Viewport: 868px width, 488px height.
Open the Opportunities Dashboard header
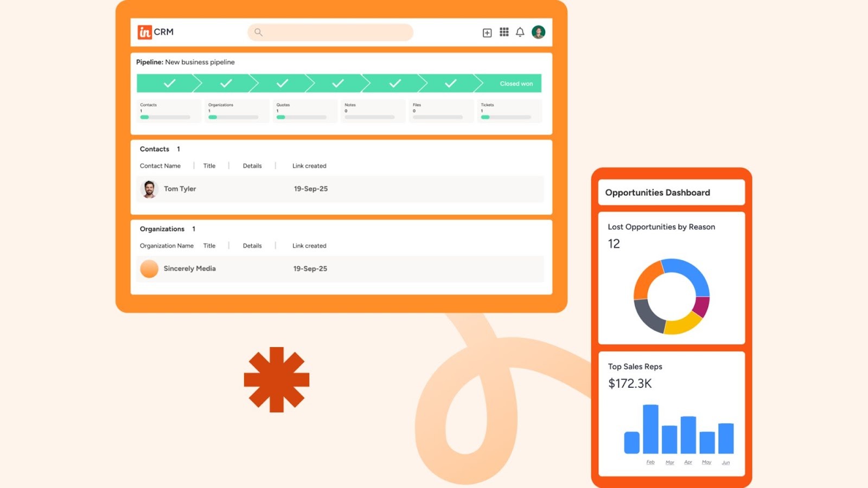point(658,192)
